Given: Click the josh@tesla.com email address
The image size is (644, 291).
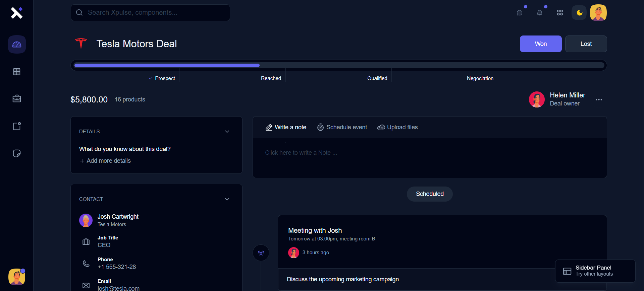Looking at the screenshot, I should pos(118,288).
